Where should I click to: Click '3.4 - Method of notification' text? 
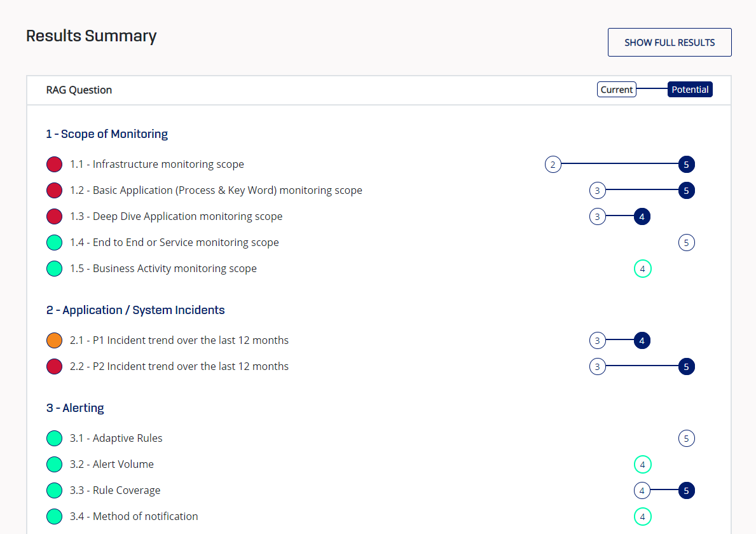tap(134, 516)
